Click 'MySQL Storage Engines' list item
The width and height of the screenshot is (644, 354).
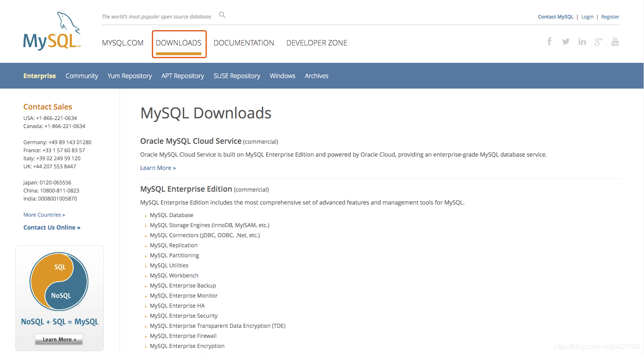coord(209,225)
